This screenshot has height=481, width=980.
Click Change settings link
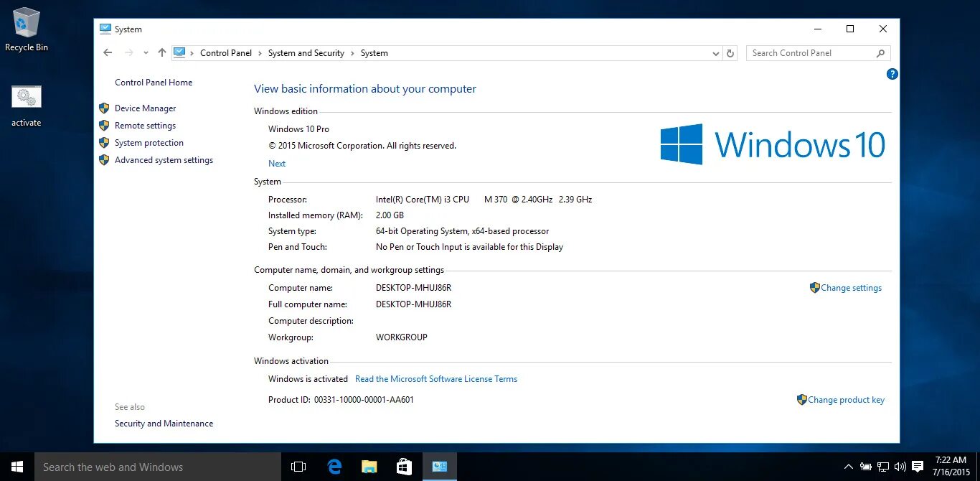coord(851,288)
